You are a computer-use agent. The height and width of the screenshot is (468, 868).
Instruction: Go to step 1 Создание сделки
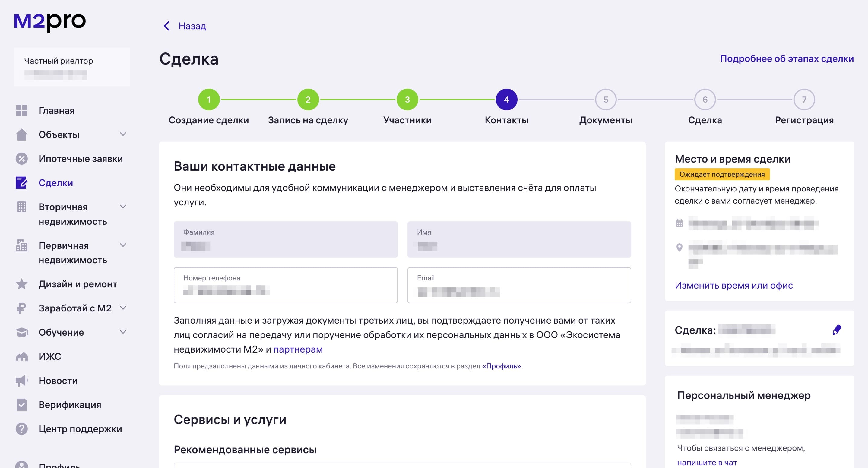tap(209, 100)
